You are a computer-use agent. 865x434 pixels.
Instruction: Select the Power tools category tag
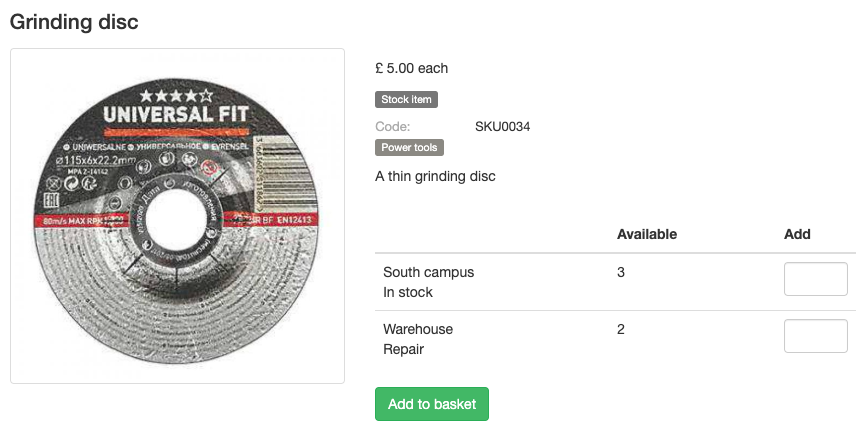pos(409,147)
